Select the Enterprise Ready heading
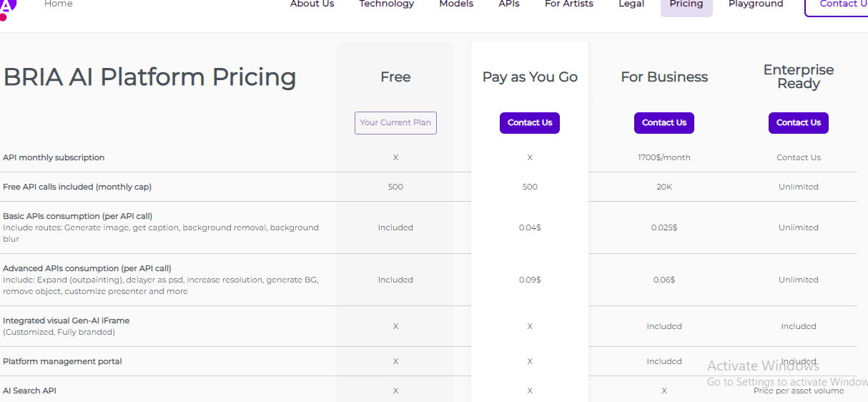The image size is (868, 402). pyautogui.click(x=799, y=77)
